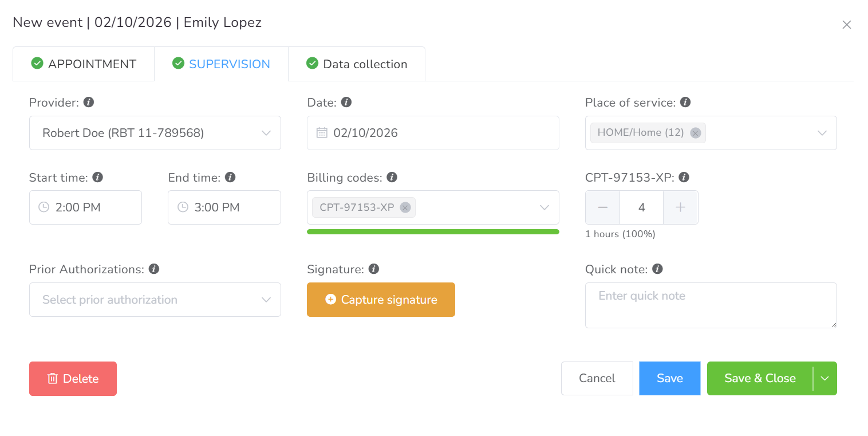Remove the CPT-97153-XP billing code tag
Viewport: 868px width, 436px height.
coord(405,207)
